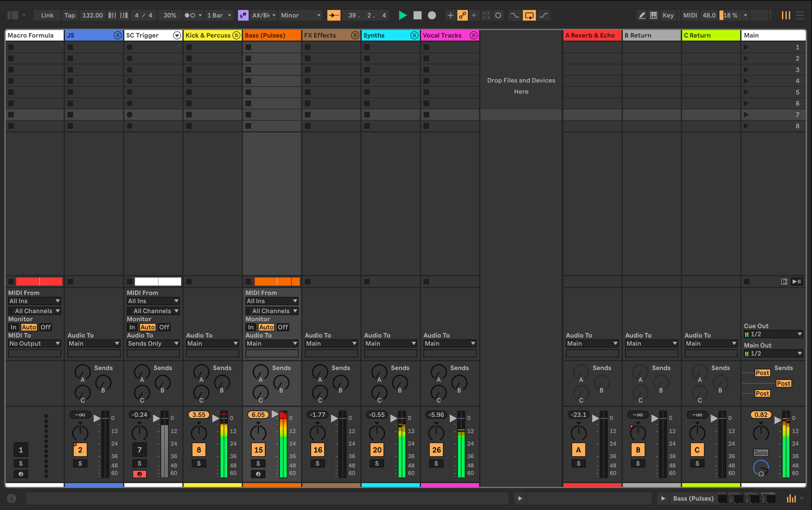
Task: Open SC Trigger Audio To dropdown
Action: tap(153, 344)
